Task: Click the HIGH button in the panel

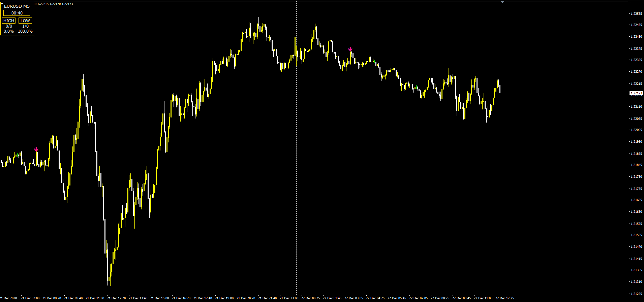Action: click(9, 21)
